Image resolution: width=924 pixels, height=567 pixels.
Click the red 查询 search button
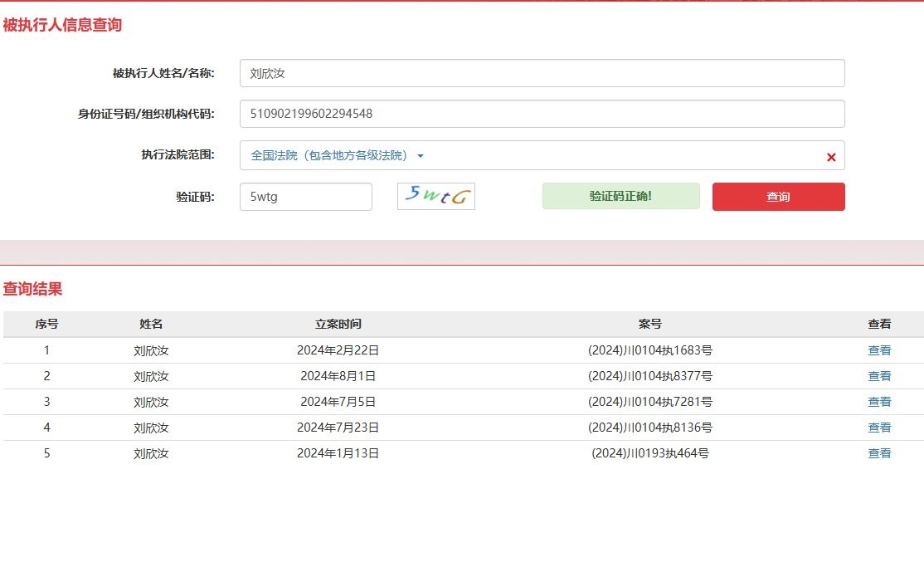(x=778, y=197)
